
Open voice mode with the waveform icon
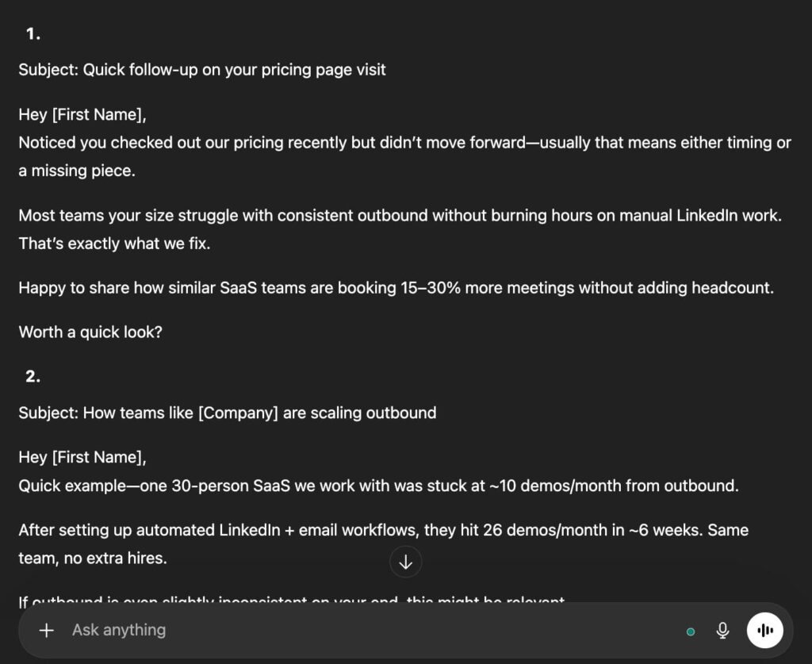coord(764,630)
